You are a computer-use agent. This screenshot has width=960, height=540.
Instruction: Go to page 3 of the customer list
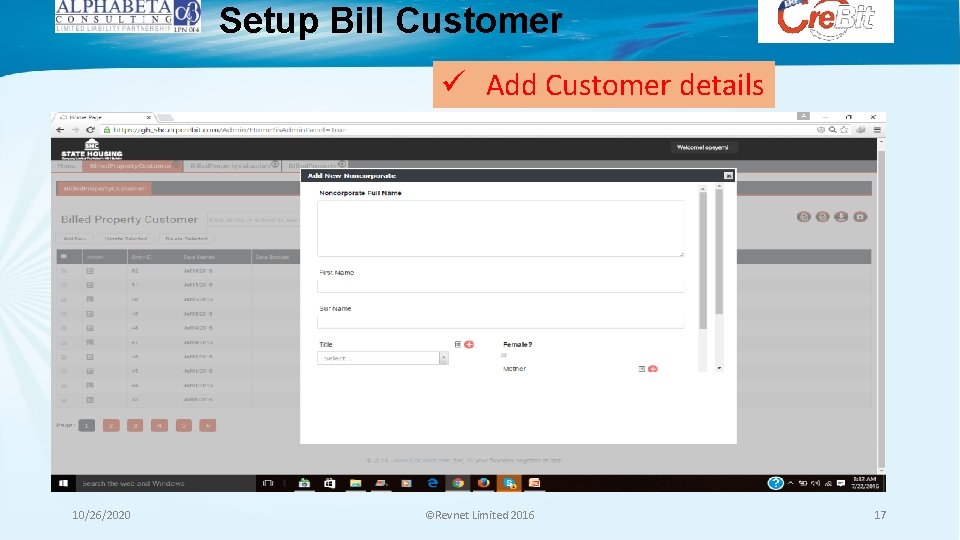pos(135,426)
